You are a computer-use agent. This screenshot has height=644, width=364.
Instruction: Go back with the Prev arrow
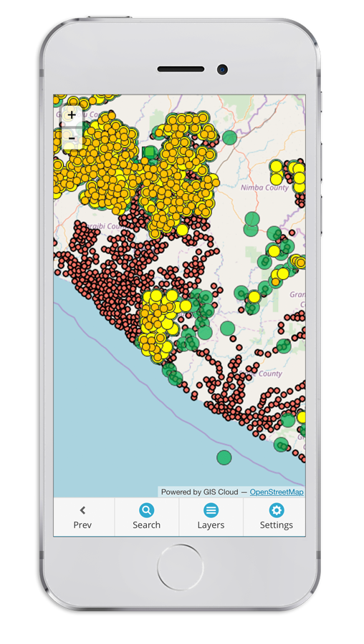(x=82, y=510)
